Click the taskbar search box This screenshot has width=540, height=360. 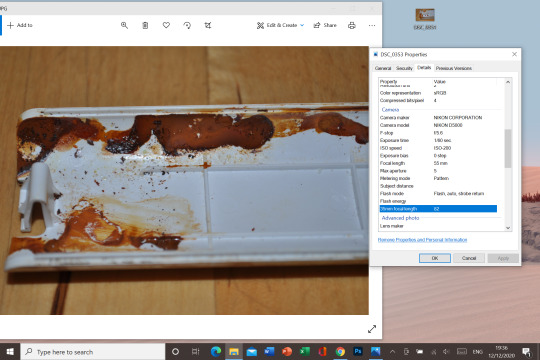pyautogui.click(x=93, y=352)
